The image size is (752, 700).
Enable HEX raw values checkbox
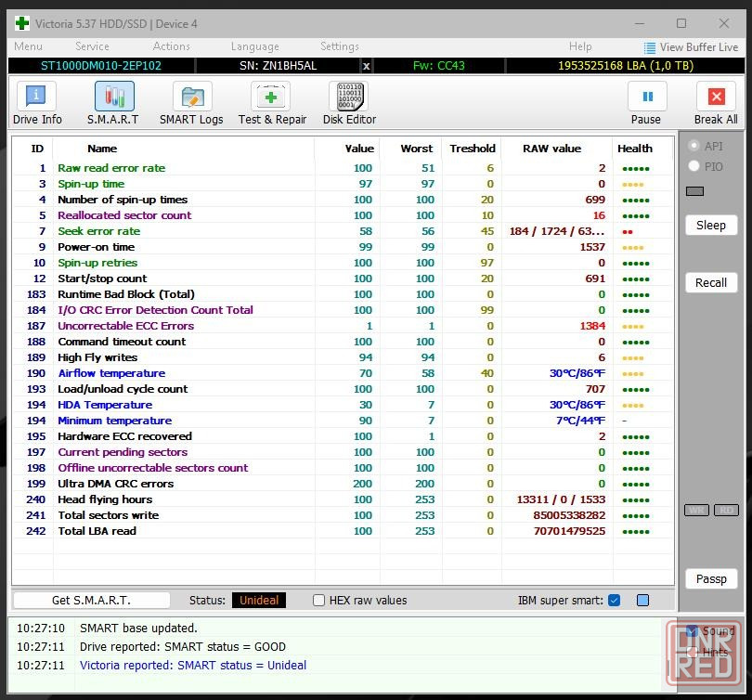click(x=319, y=601)
